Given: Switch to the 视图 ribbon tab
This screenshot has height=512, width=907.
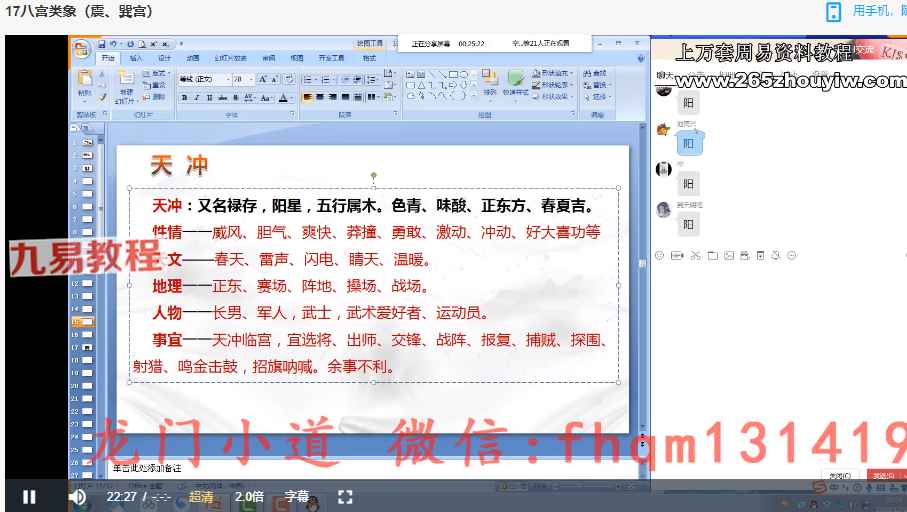Looking at the screenshot, I should tap(297, 58).
